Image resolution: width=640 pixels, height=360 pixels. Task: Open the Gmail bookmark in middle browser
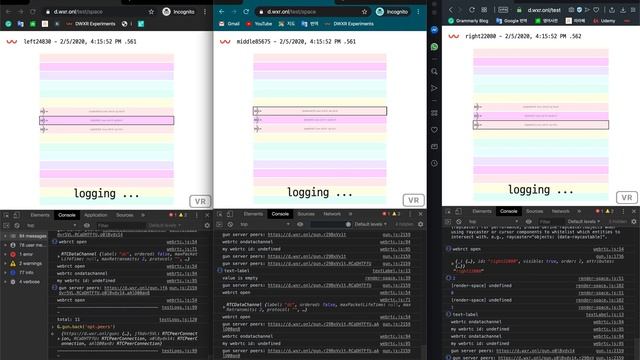(229, 24)
